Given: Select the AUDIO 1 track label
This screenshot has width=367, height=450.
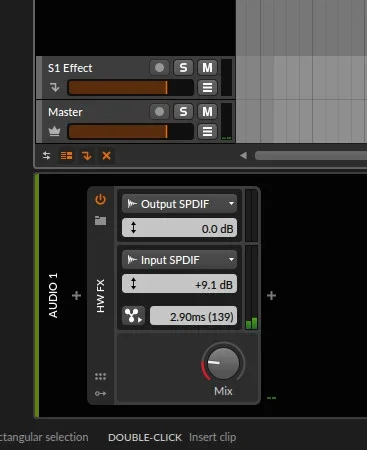Looking at the screenshot, I should (53, 295).
